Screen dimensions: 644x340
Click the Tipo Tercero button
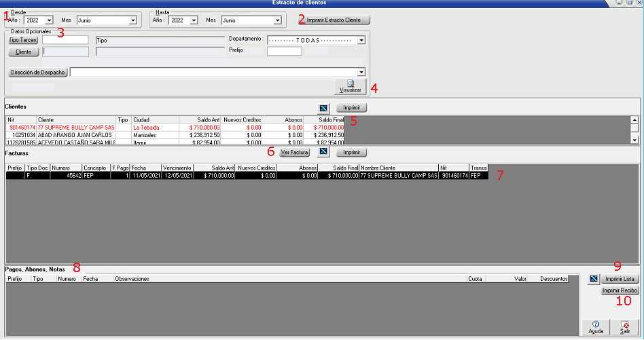coord(23,40)
